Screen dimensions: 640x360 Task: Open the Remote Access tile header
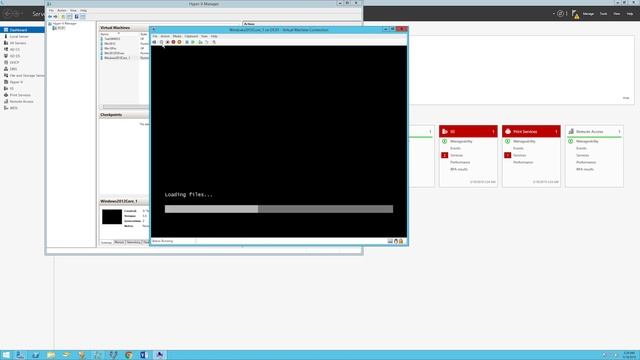click(x=594, y=131)
